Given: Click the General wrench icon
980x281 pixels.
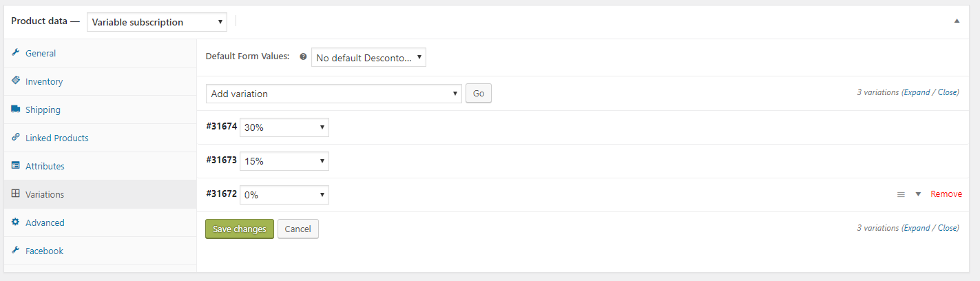Looking at the screenshot, I should click(15, 53).
